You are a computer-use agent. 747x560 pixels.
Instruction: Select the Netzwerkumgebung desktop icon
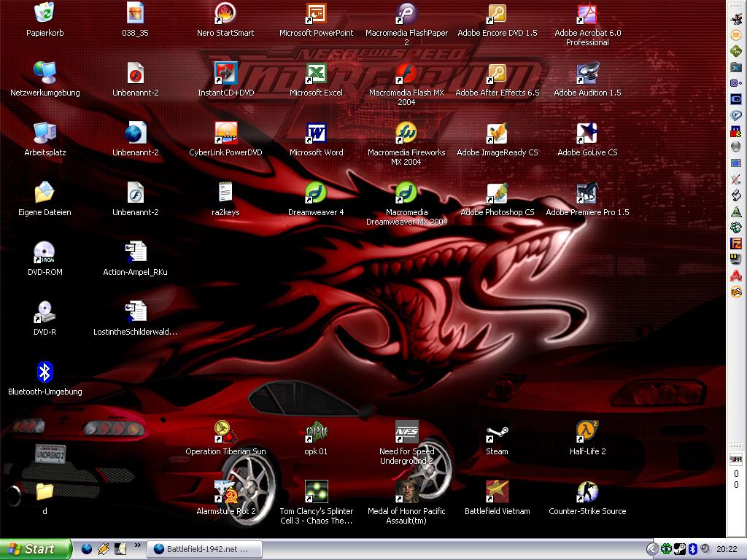point(44,73)
